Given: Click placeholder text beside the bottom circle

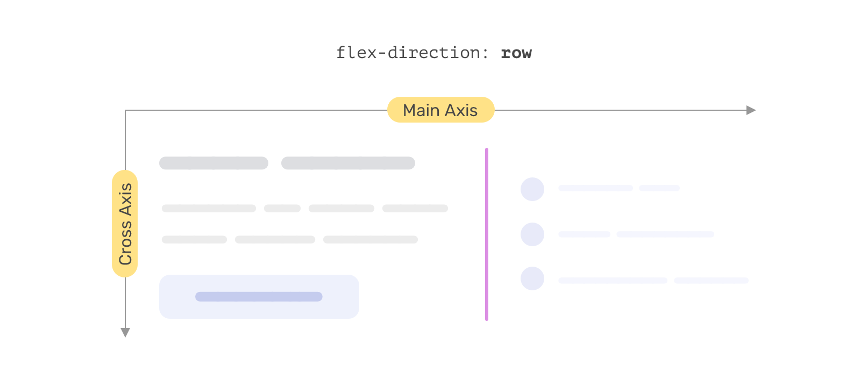Looking at the screenshot, I should pyautogui.click(x=613, y=281).
